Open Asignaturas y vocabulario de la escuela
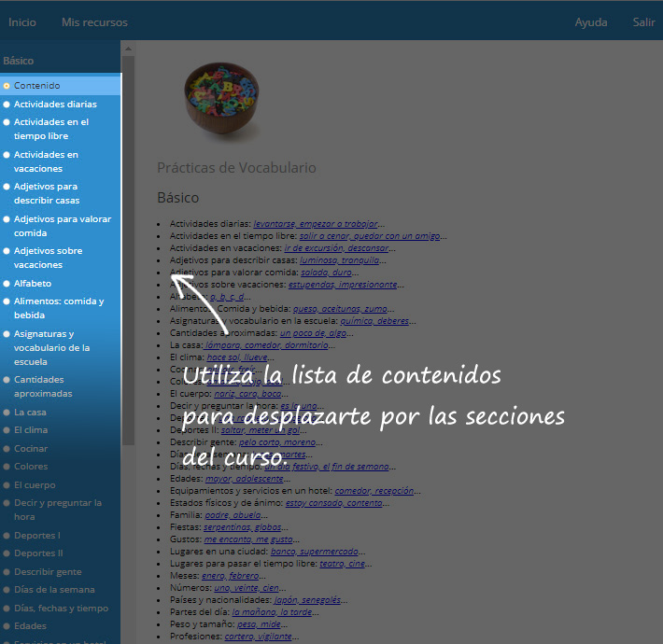Image resolution: width=663 pixels, height=644 pixels. pyautogui.click(x=51, y=347)
